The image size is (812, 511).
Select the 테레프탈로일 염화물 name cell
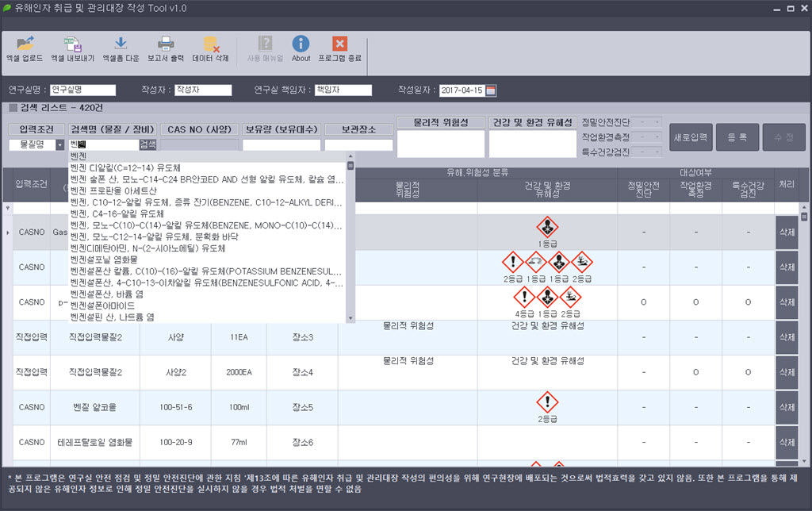[95, 442]
